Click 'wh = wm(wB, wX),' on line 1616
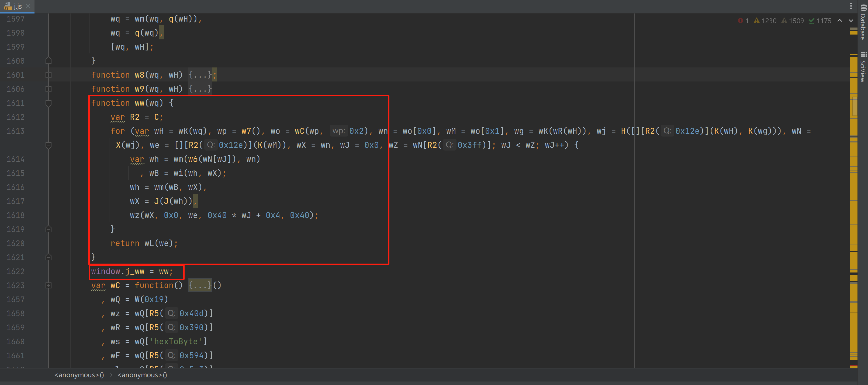The height and width of the screenshot is (385, 868). [x=168, y=187]
